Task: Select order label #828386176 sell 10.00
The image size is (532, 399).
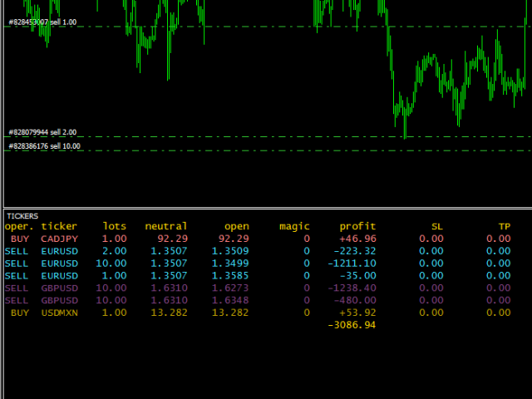Action: click(x=44, y=146)
